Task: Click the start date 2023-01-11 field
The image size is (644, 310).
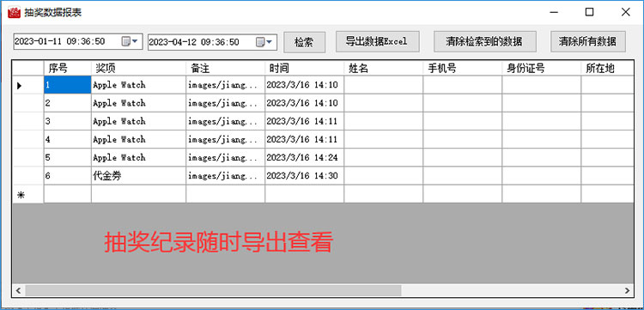Action: (x=67, y=41)
